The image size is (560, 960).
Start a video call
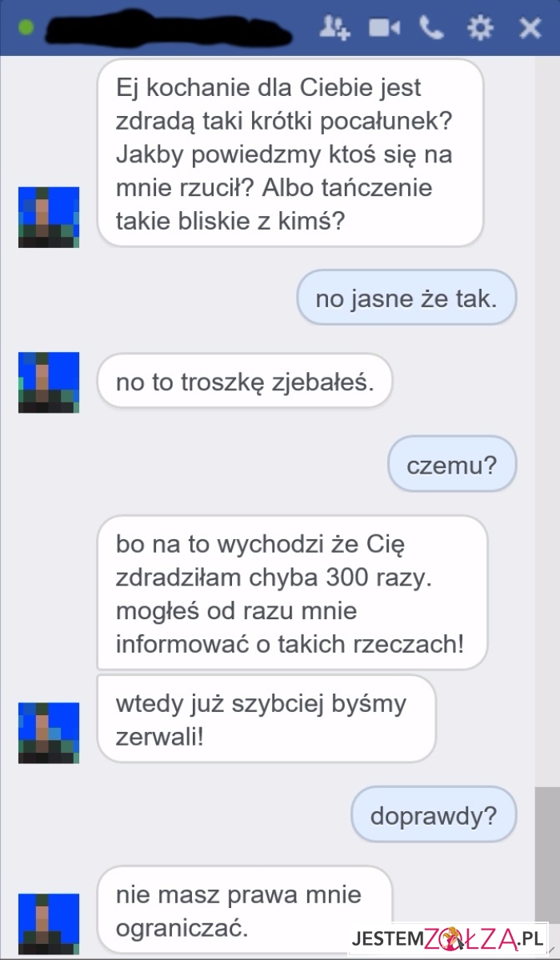click(383, 28)
